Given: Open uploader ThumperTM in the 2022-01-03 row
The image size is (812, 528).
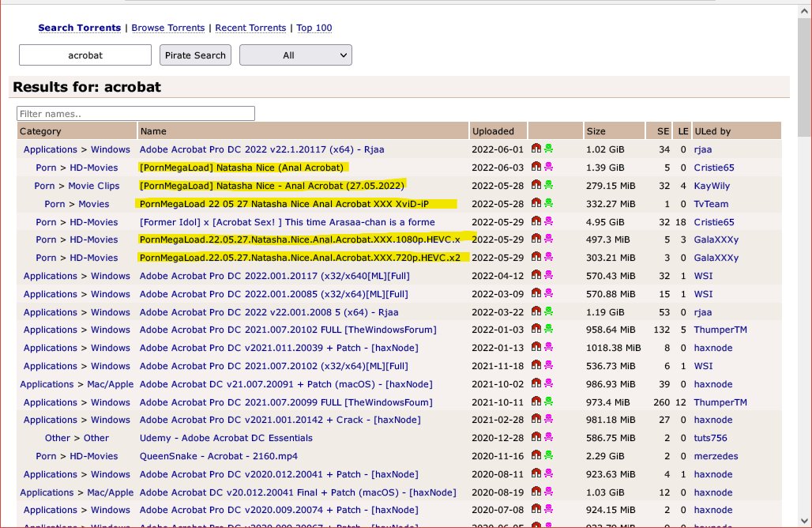Looking at the screenshot, I should click(720, 330).
